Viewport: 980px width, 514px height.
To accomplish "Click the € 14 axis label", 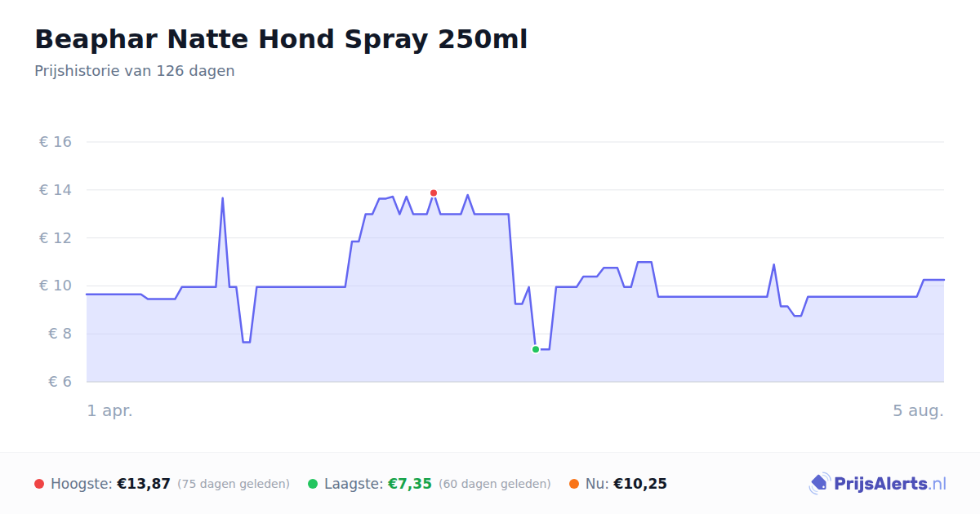I will [56, 190].
